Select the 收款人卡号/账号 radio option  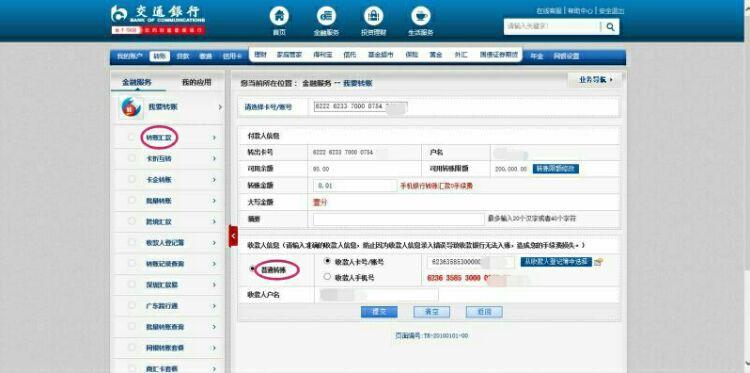(x=328, y=261)
